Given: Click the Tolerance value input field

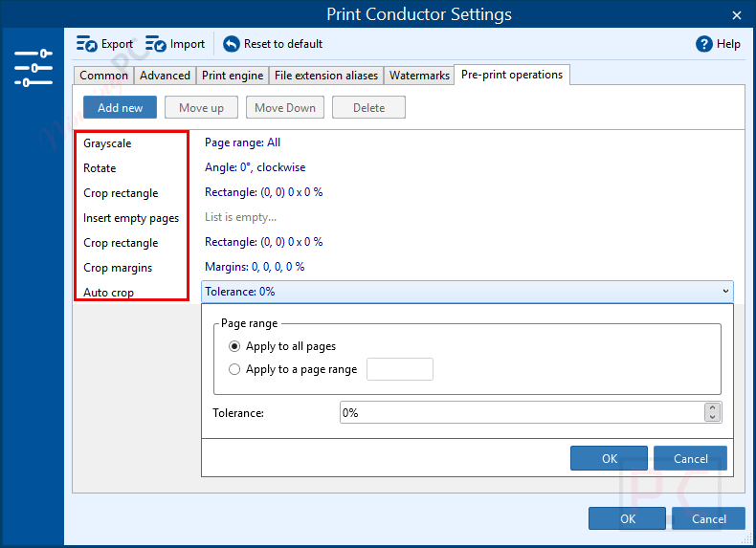Looking at the screenshot, I should (x=523, y=412).
